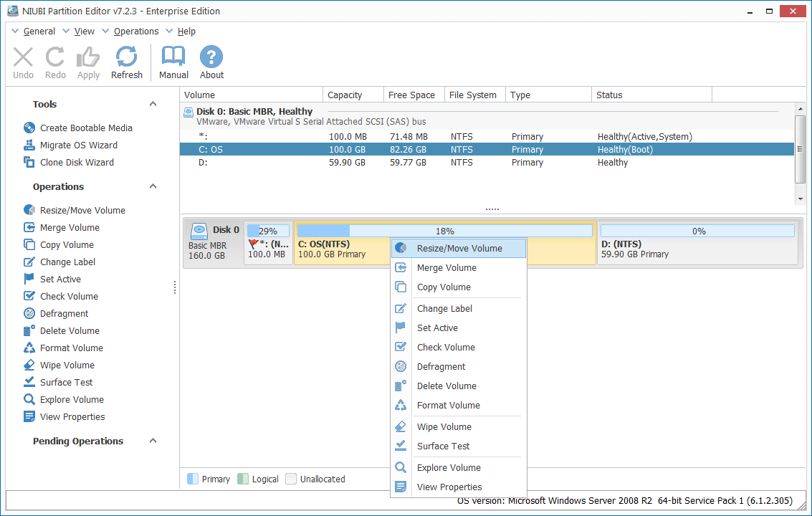Click sidebar Check Volume icon
Screen dimensions: 812x516
pos(29,296)
